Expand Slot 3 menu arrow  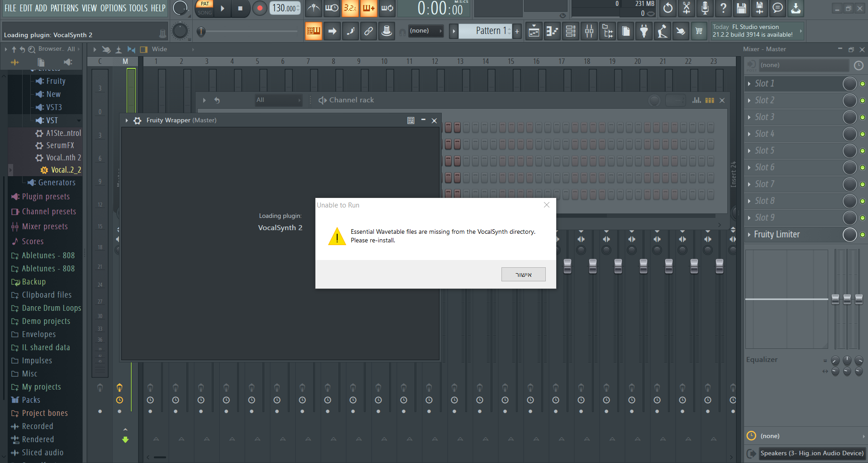tap(749, 117)
